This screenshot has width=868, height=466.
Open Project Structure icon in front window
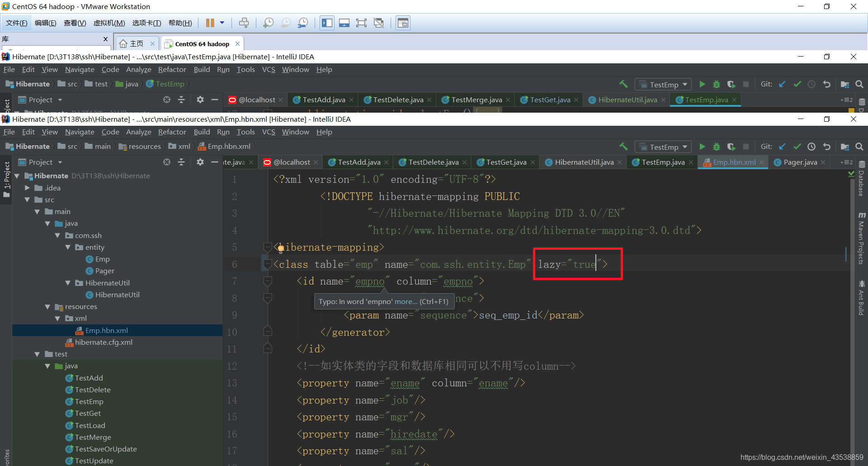coord(845,147)
